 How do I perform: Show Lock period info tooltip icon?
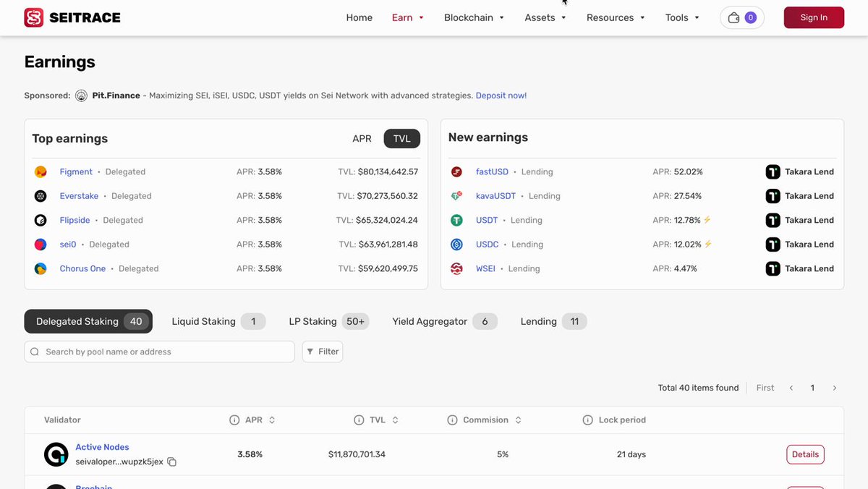coord(587,420)
